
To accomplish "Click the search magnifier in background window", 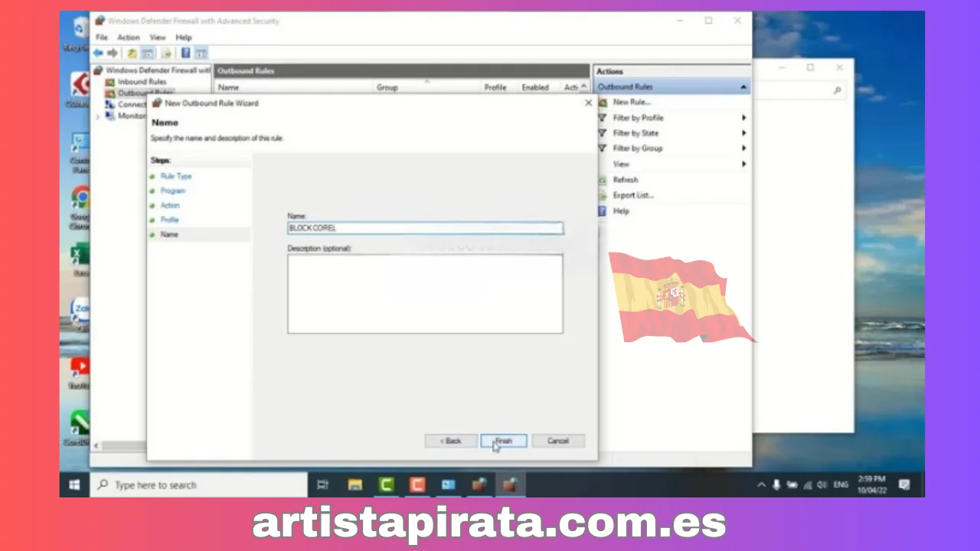I will [838, 90].
